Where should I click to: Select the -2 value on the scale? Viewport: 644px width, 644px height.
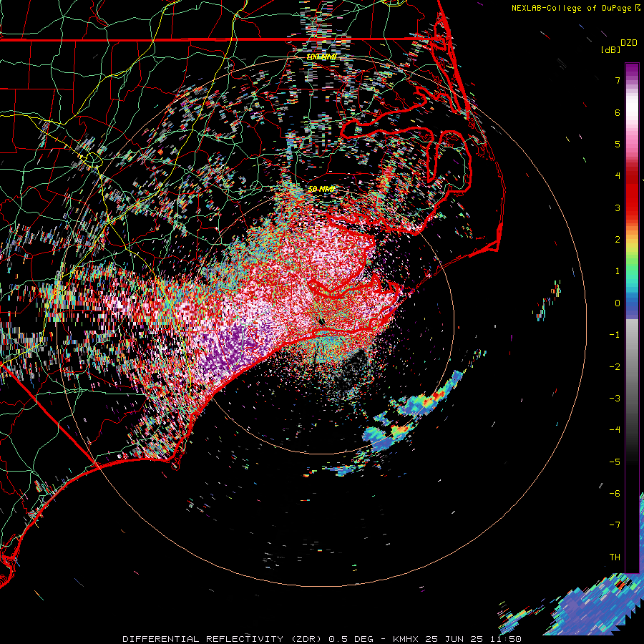click(615, 367)
